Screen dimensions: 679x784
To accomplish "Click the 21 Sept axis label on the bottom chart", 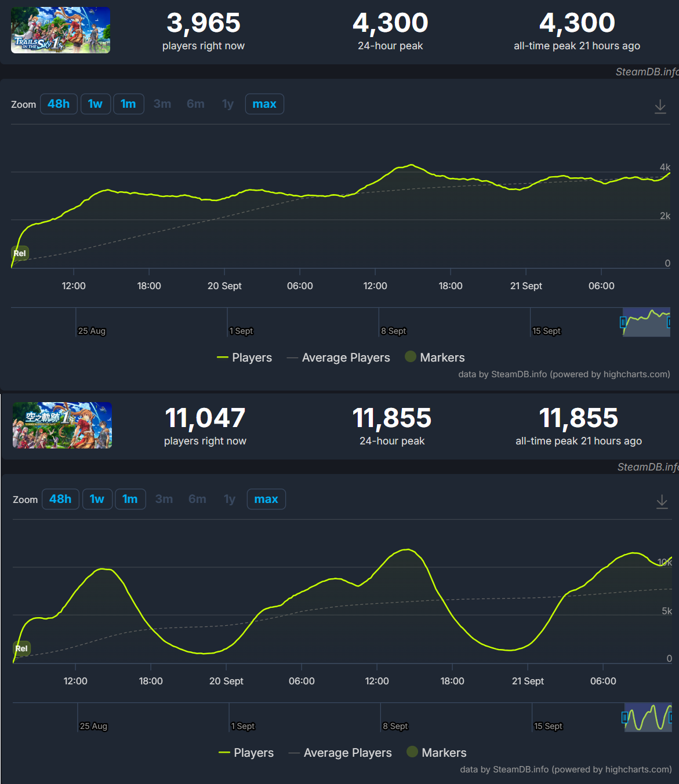I will 528,681.
